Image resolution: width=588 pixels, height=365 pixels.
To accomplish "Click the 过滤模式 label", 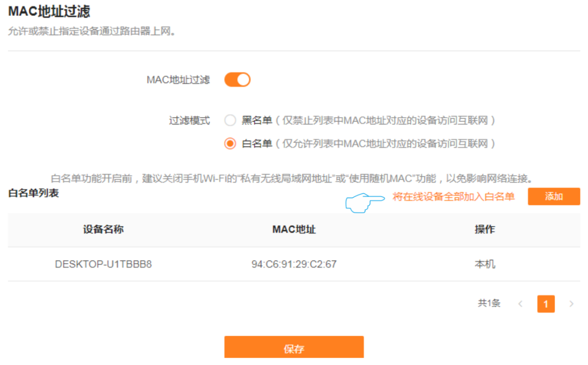I will coord(189,121).
